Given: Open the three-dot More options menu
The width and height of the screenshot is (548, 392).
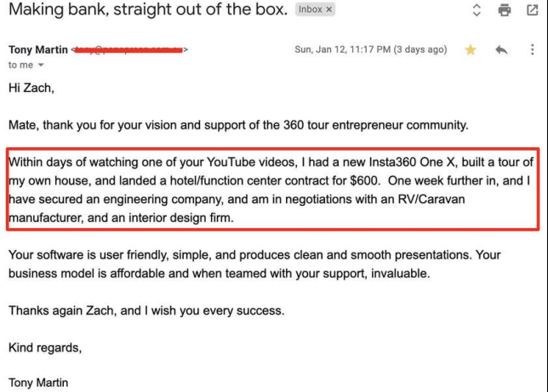Looking at the screenshot, I should pyautogui.click(x=533, y=49).
